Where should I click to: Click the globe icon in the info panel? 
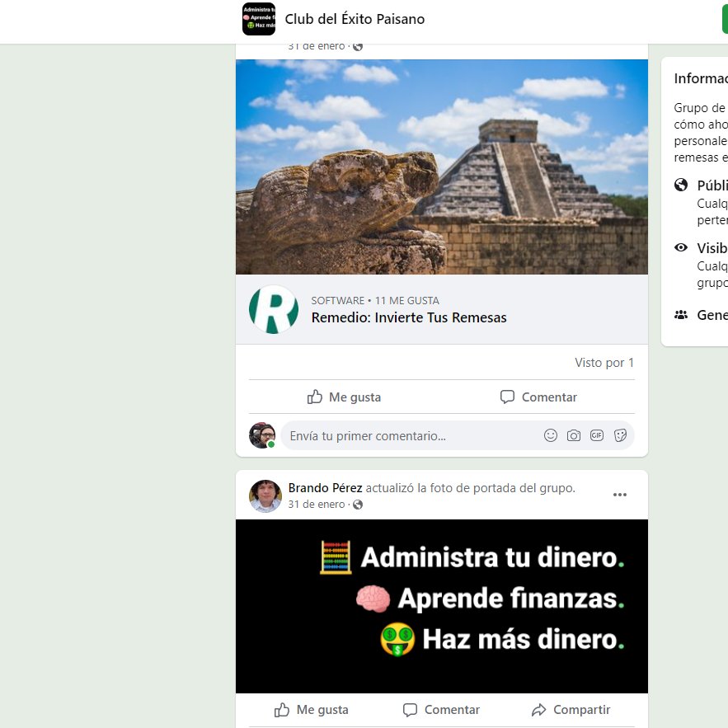681,185
